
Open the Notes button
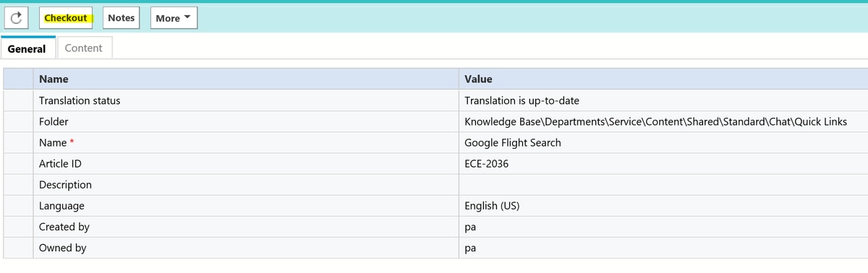[122, 18]
